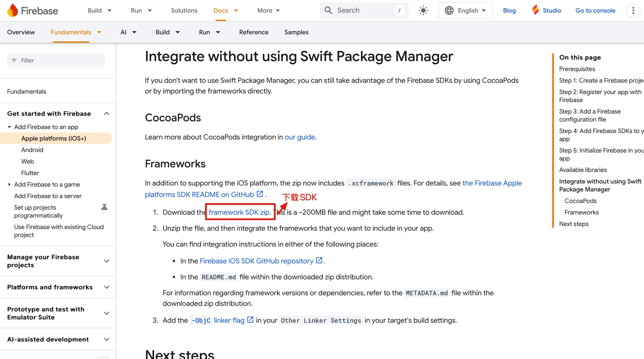Collapse Get started with Firebase section

coord(107,114)
